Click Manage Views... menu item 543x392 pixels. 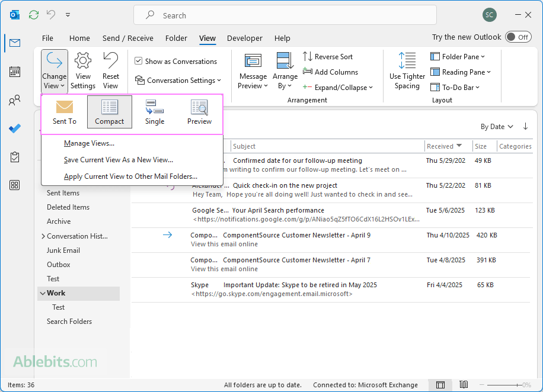(132, 143)
